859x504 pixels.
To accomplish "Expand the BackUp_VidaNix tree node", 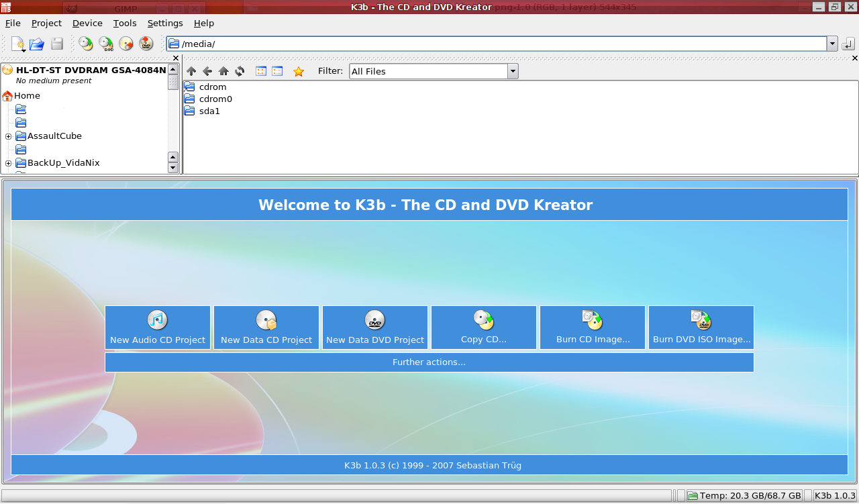I will pos(8,163).
